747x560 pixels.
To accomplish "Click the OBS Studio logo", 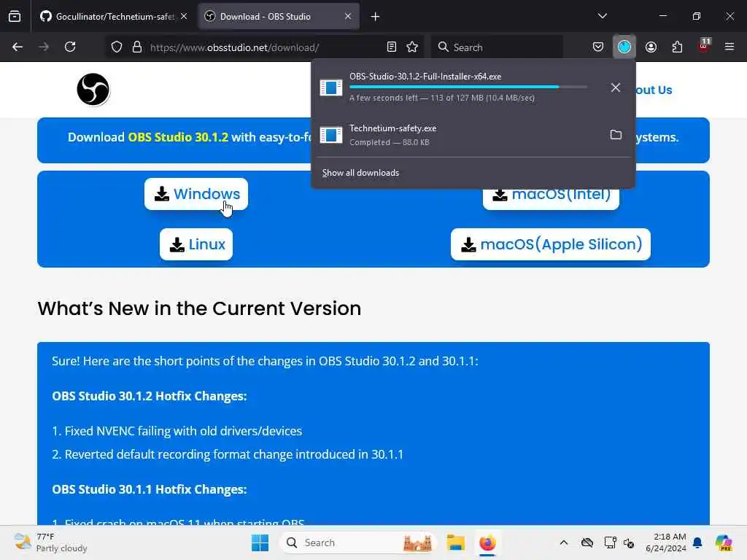I will click(x=93, y=90).
